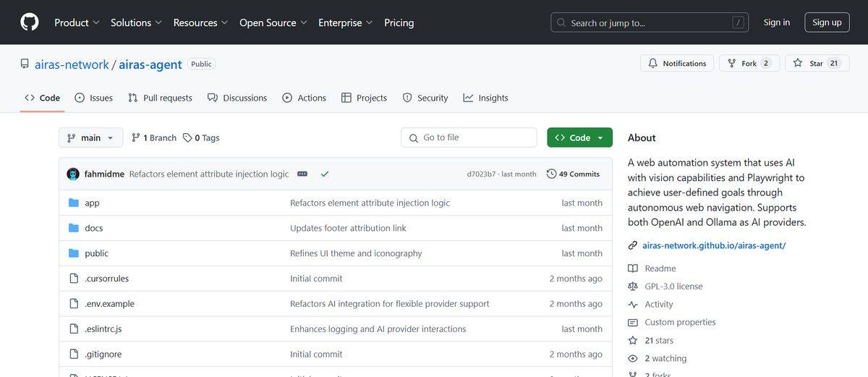868x377 pixels.
Task: View the GPL-3.0 license link
Action: pos(673,287)
